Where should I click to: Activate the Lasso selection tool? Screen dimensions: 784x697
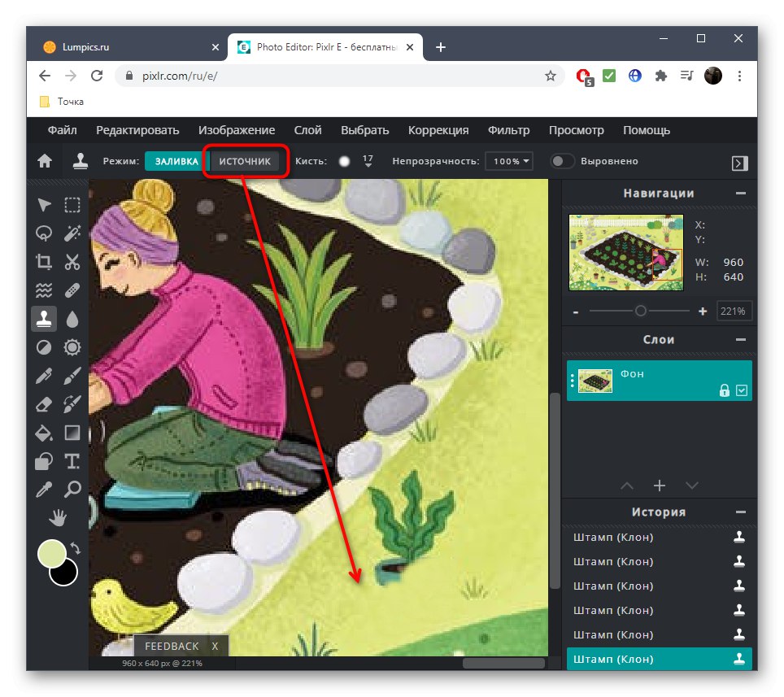click(x=44, y=233)
